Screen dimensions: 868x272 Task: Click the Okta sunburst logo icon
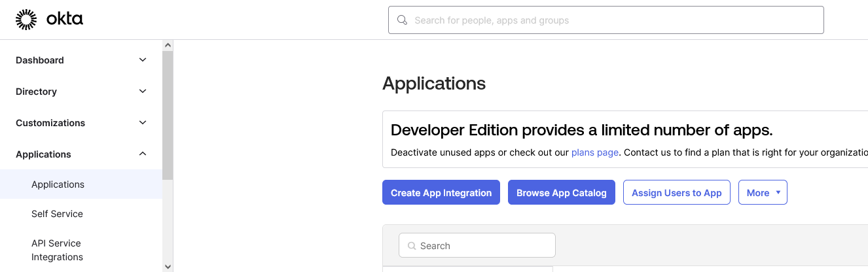tap(26, 20)
